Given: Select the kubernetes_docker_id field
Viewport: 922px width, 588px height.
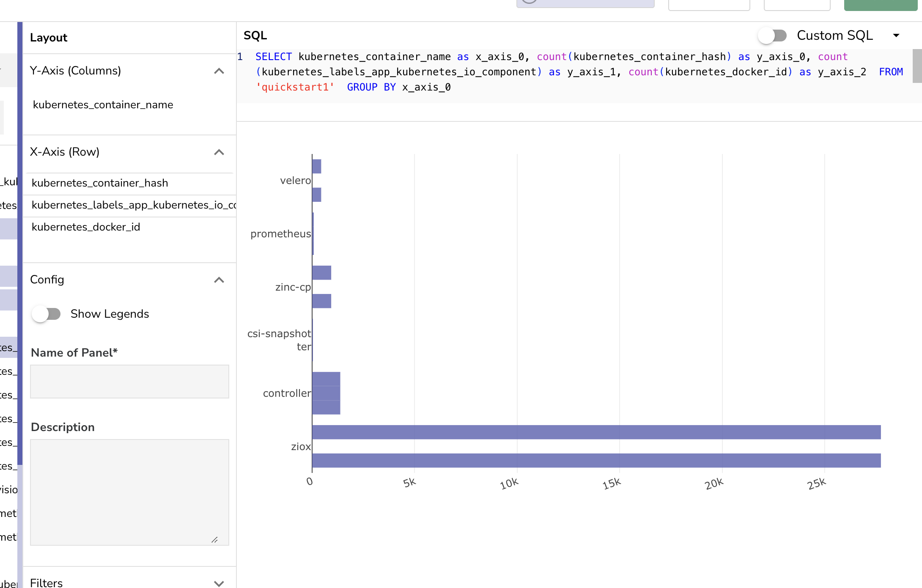Looking at the screenshot, I should [86, 227].
